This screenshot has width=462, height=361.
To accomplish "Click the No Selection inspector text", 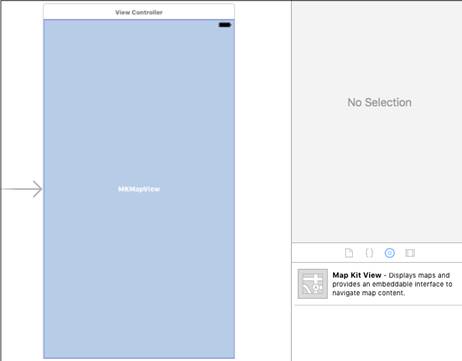I will 379,102.
